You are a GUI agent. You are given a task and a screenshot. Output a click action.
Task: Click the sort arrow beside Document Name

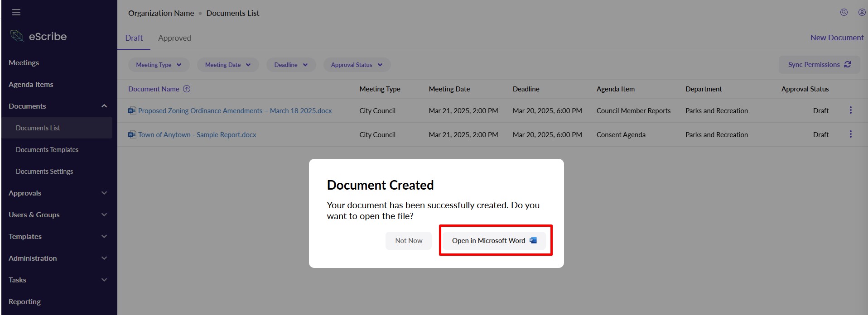(x=187, y=89)
